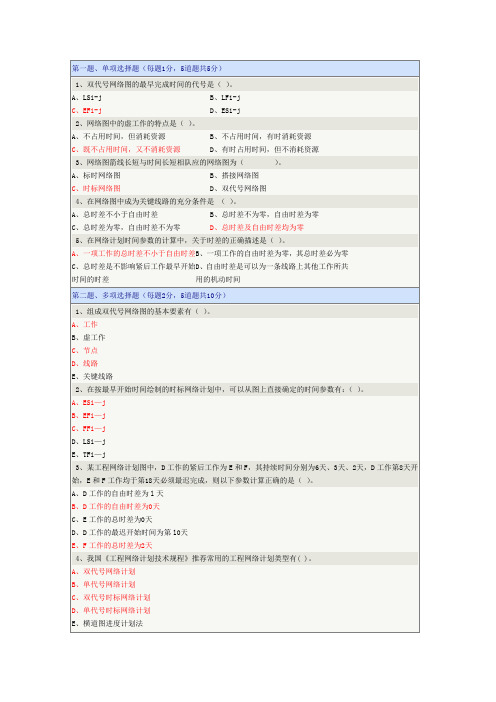Select red option 一项工作的总时差不小于自由时差
496x702 pixels.
(133, 253)
